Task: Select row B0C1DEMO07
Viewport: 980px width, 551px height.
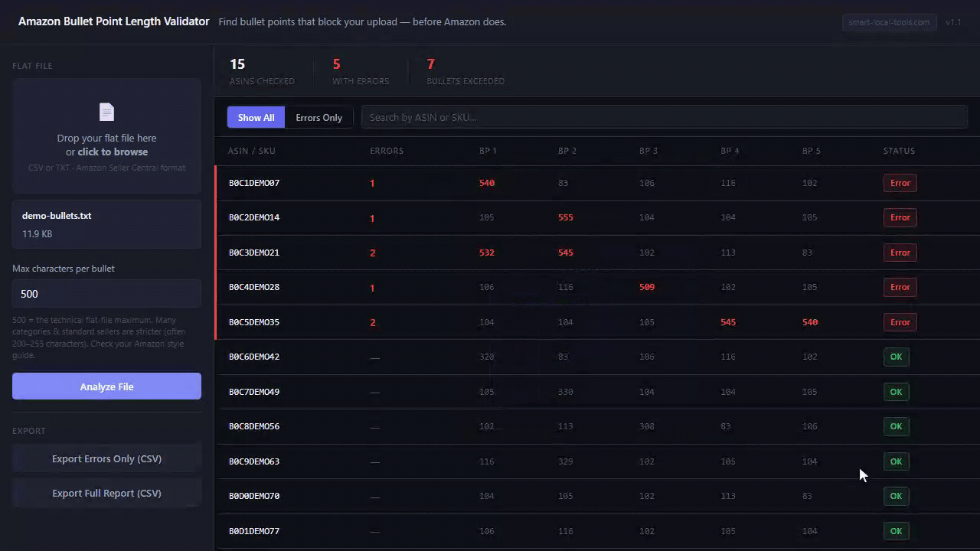Action: click(x=597, y=183)
